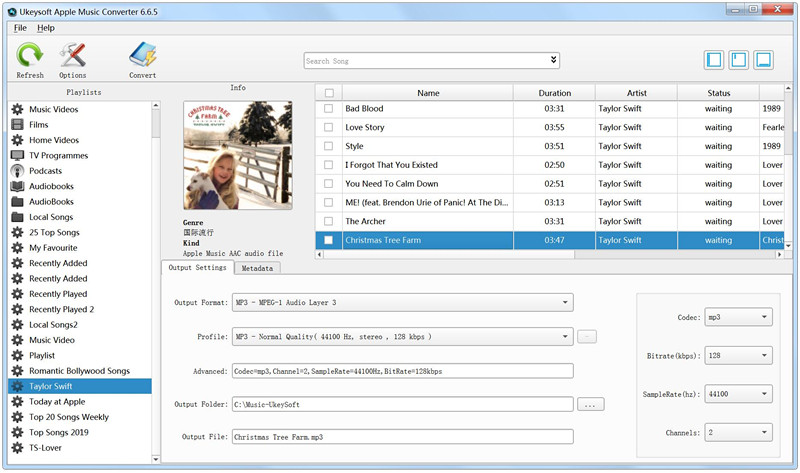
Task: Switch to the Metadata tab
Action: click(257, 268)
